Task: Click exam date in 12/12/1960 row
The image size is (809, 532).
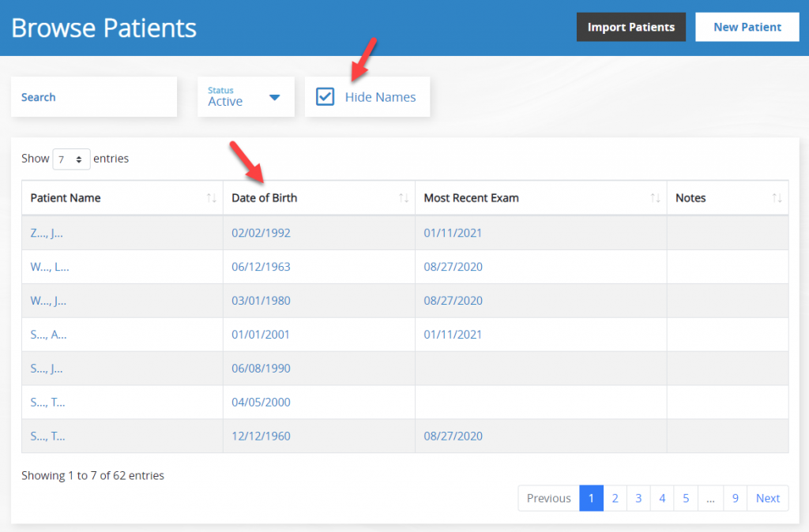Action: coord(453,436)
